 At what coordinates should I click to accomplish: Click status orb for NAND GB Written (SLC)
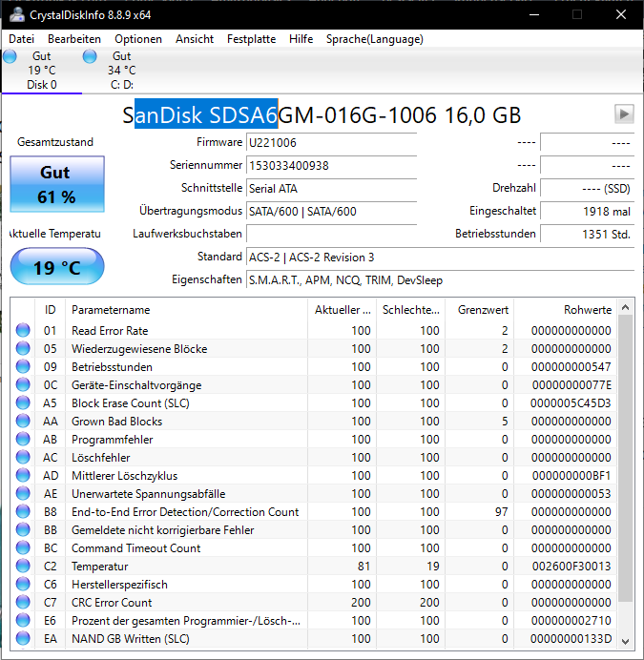(23, 638)
